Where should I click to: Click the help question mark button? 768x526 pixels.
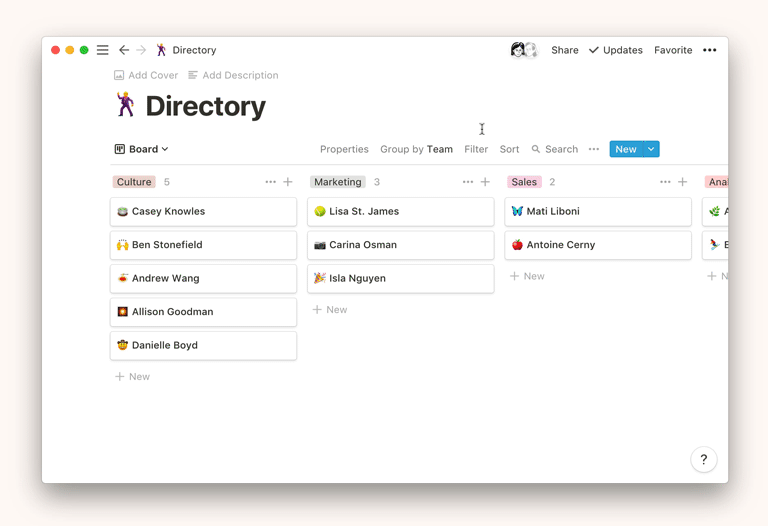(x=703, y=459)
